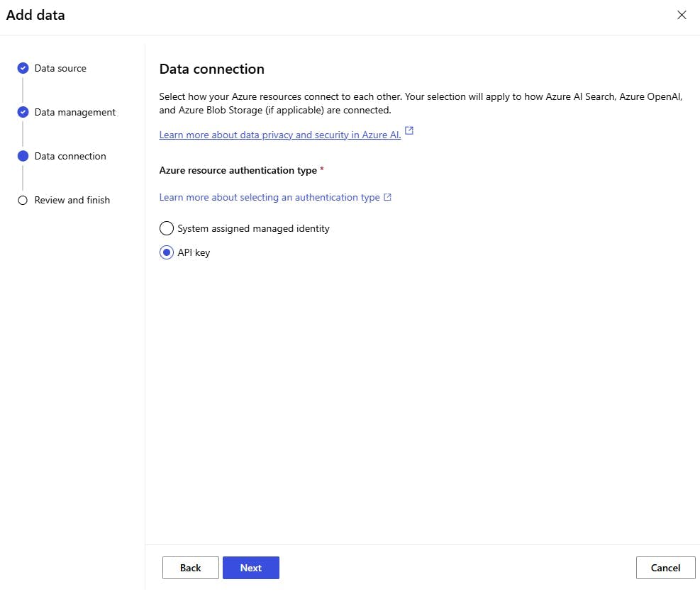The height and width of the screenshot is (594, 700).
Task: Click the Review and finish step circle
Action: point(23,200)
